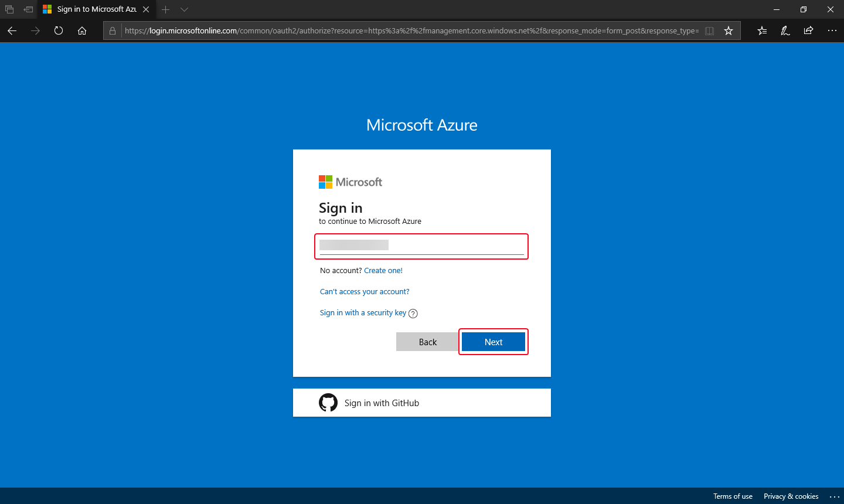Open the Favorites hub
This screenshot has height=504, width=844.
coord(761,30)
